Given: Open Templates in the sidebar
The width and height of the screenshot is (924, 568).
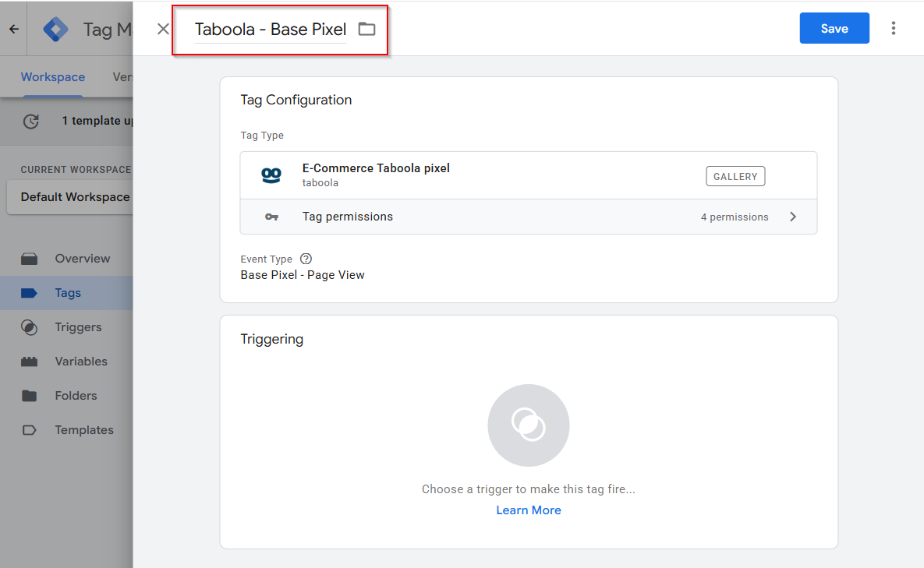Looking at the screenshot, I should [84, 430].
